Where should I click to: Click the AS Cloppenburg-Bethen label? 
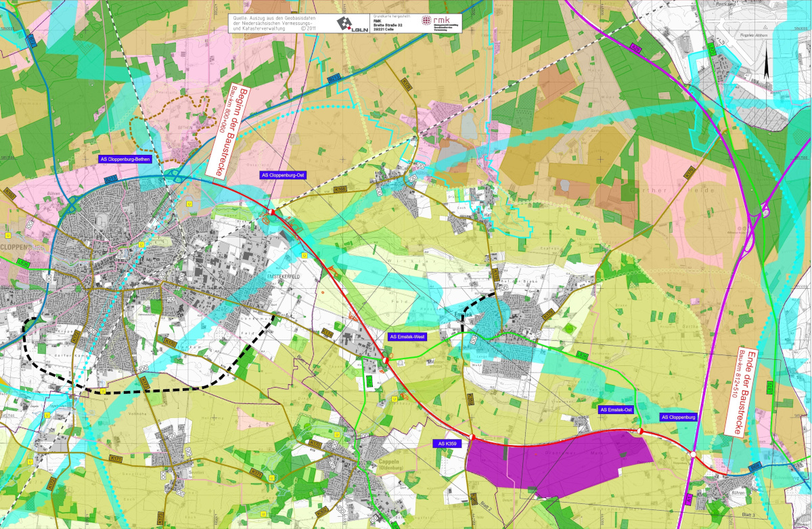pyautogui.click(x=125, y=160)
